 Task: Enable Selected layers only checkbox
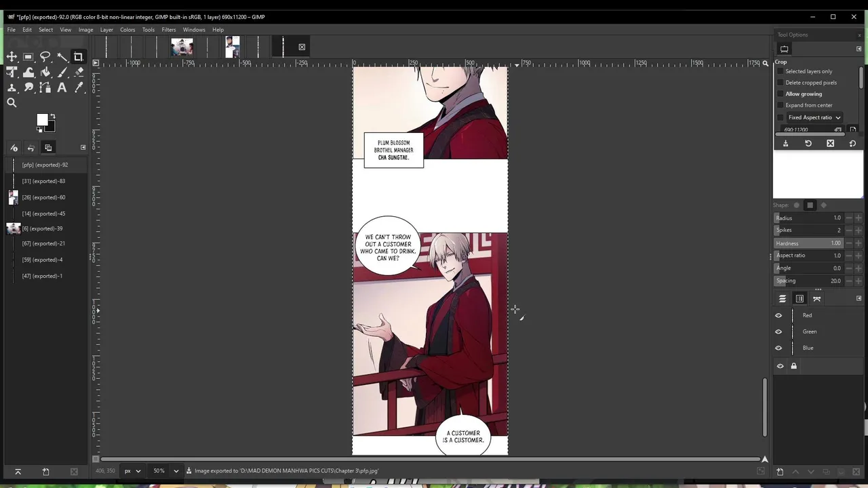(x=780, y=71)
